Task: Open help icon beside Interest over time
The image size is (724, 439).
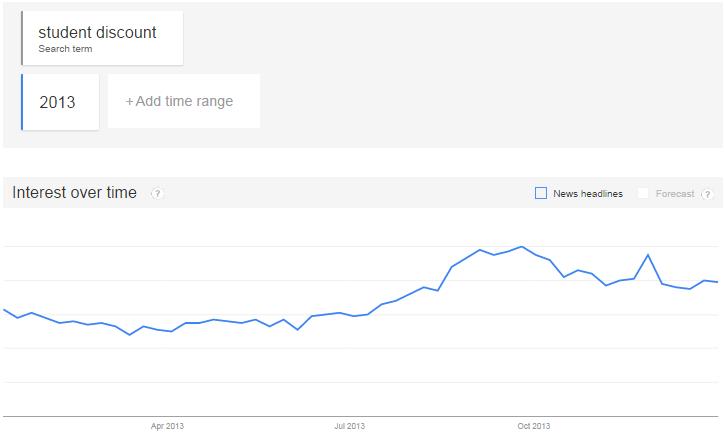Action: pyautogui.click(x=157, y=193)
